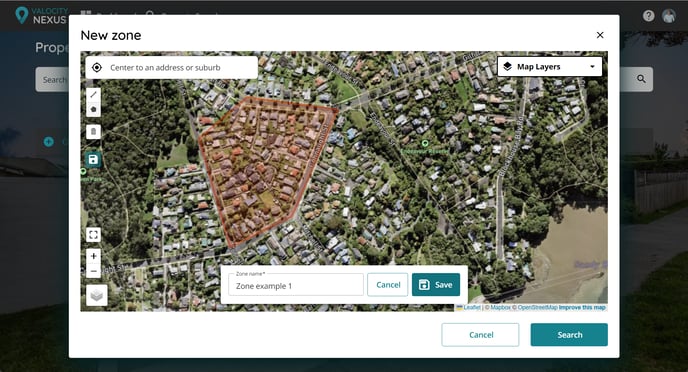Open the help question mark icon
This screenshot has height=372, width=688.
point(648,16)
